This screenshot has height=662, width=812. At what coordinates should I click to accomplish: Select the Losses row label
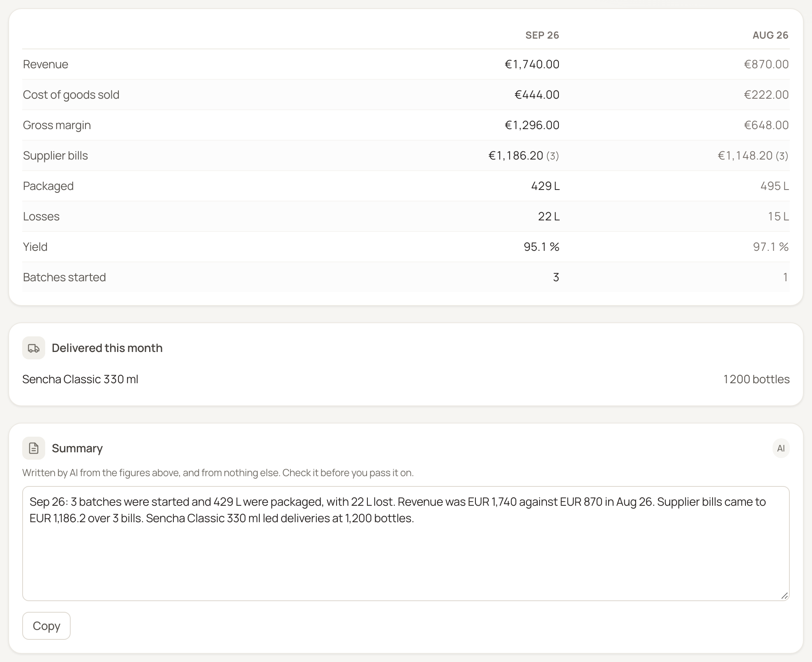click(x=42, y=216)
